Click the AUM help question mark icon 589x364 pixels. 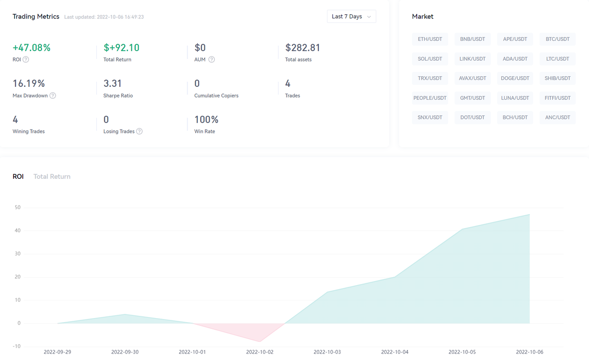[212, 59]
